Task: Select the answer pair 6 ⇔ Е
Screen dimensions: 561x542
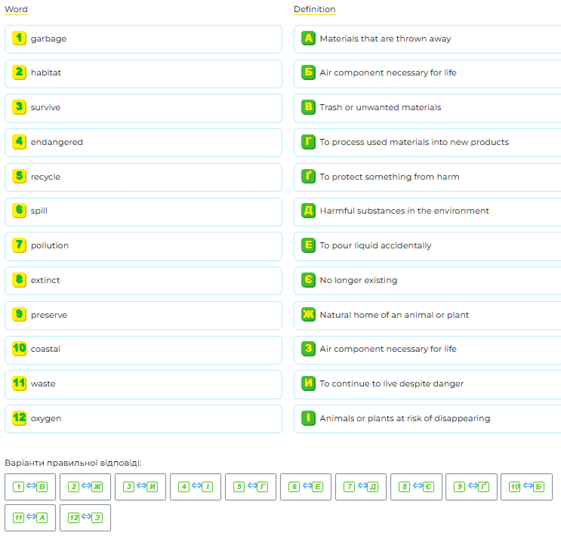Action: 306,487
